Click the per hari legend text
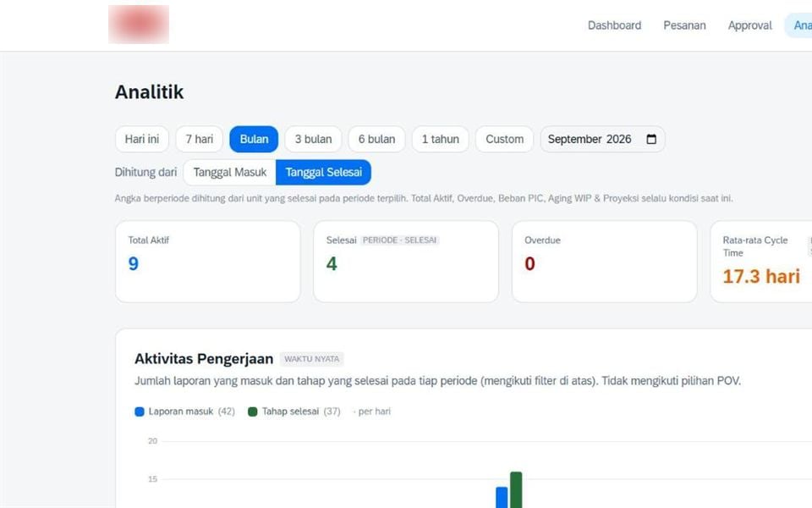The width and height of the screenshot is (812, 508). 375,411
